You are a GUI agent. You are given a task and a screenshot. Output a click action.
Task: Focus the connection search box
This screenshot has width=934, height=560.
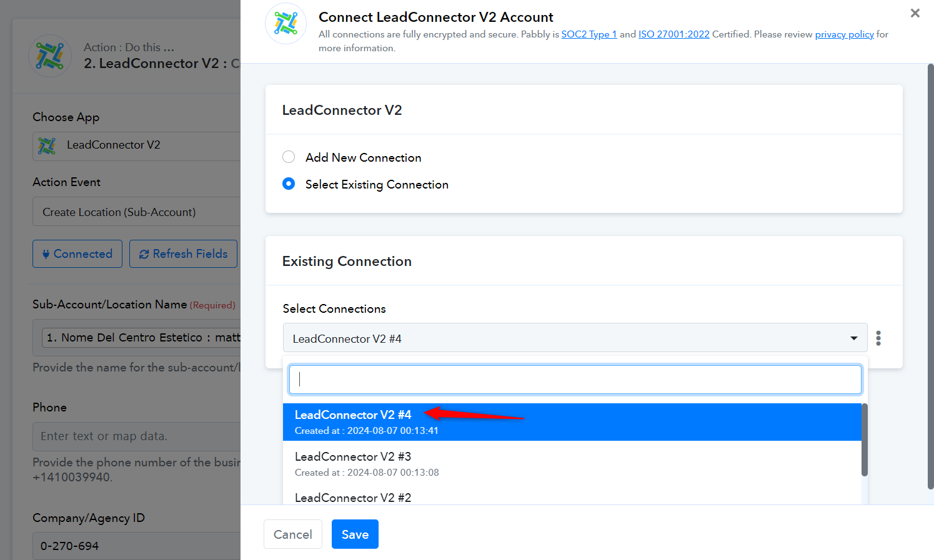(x=575, y=380)
